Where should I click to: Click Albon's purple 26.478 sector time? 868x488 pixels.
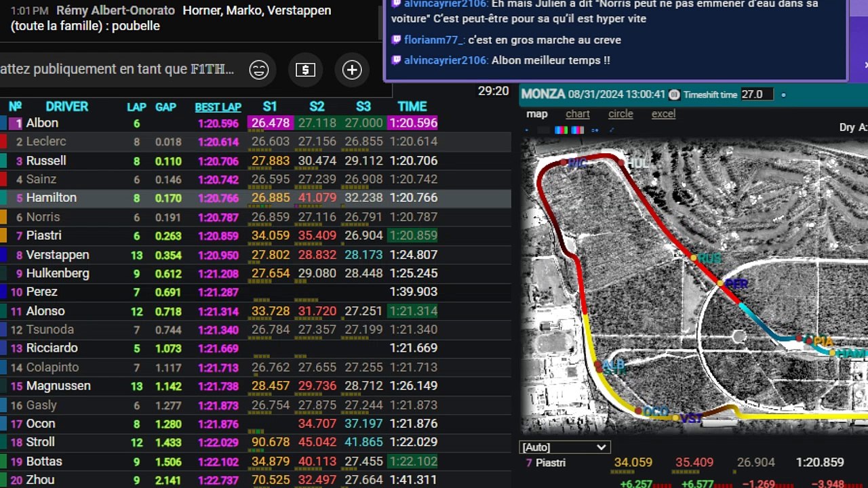point(271,123)
